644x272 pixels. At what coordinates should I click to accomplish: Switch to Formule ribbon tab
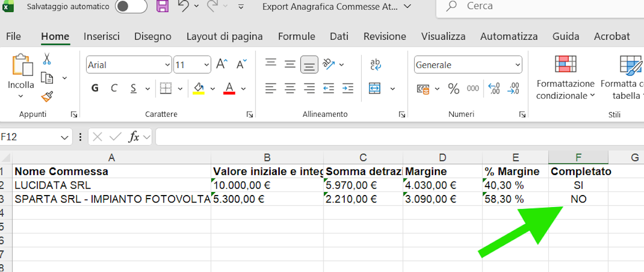click(296, 36)
